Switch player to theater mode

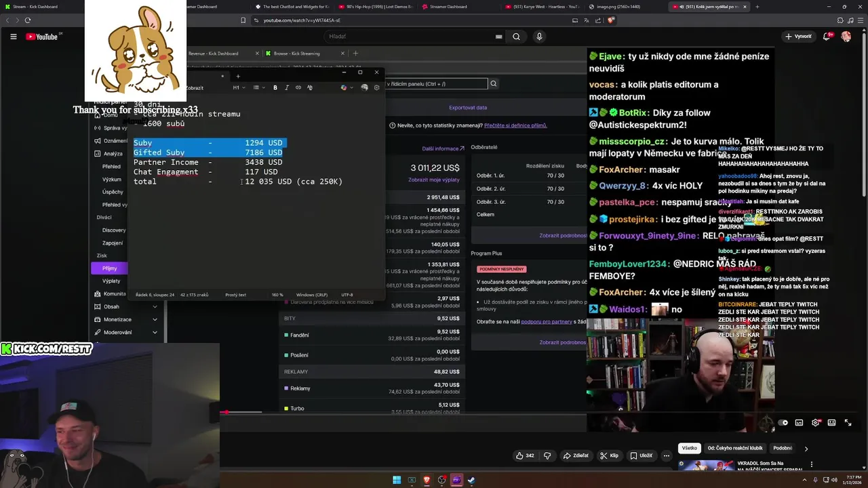[x=831, y=422]
